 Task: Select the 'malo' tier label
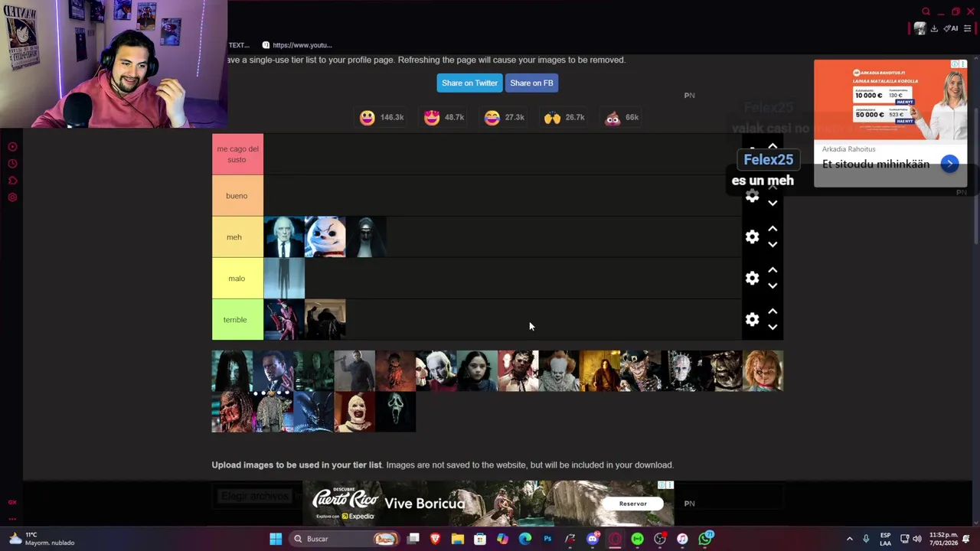tap(237, 278)
